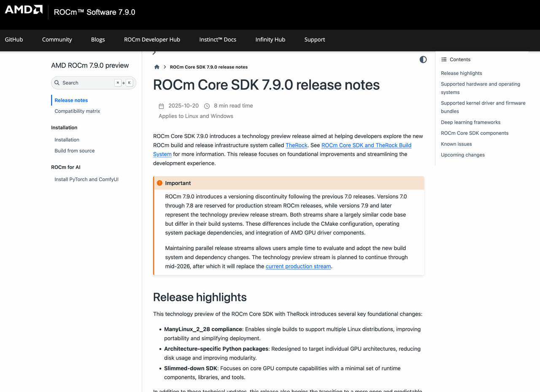The image size is (540, 392).
Task: Open the current production stream link
Action: click(298, 266)
